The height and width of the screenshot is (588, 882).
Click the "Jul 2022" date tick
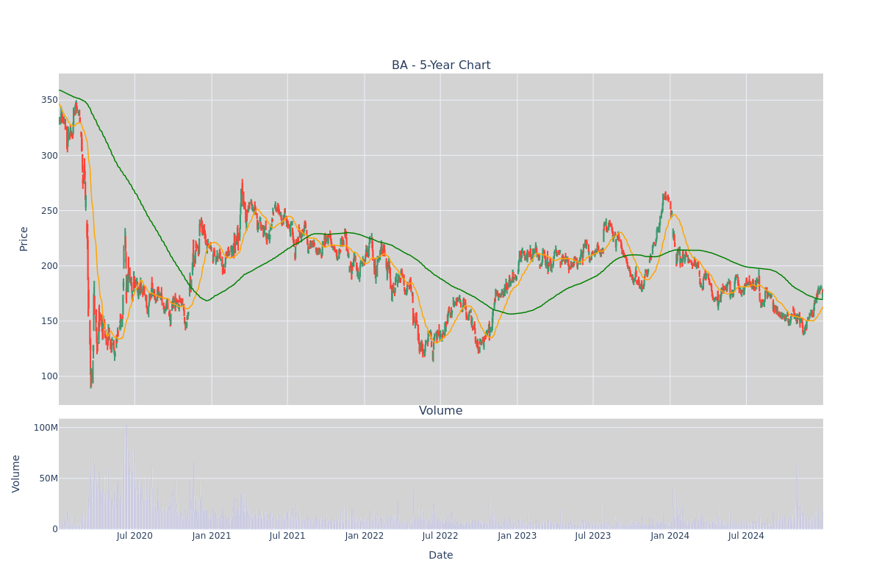coord(440,536)
